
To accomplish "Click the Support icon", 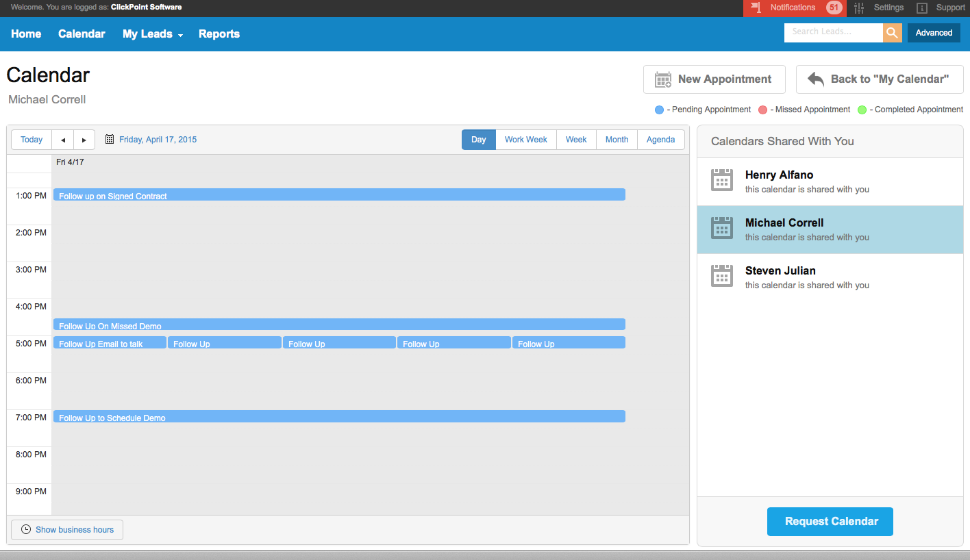I will point(920,8).
